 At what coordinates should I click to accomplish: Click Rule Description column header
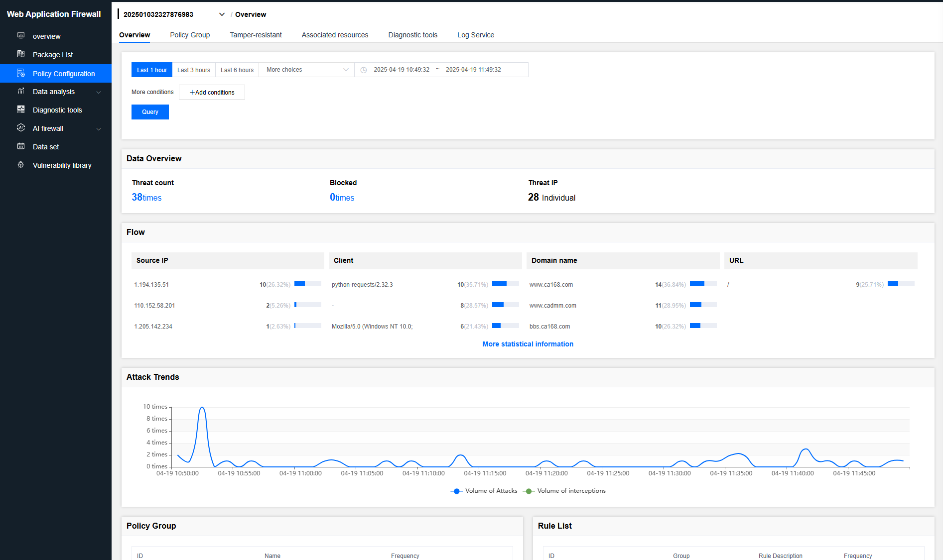tap(780, 556)
